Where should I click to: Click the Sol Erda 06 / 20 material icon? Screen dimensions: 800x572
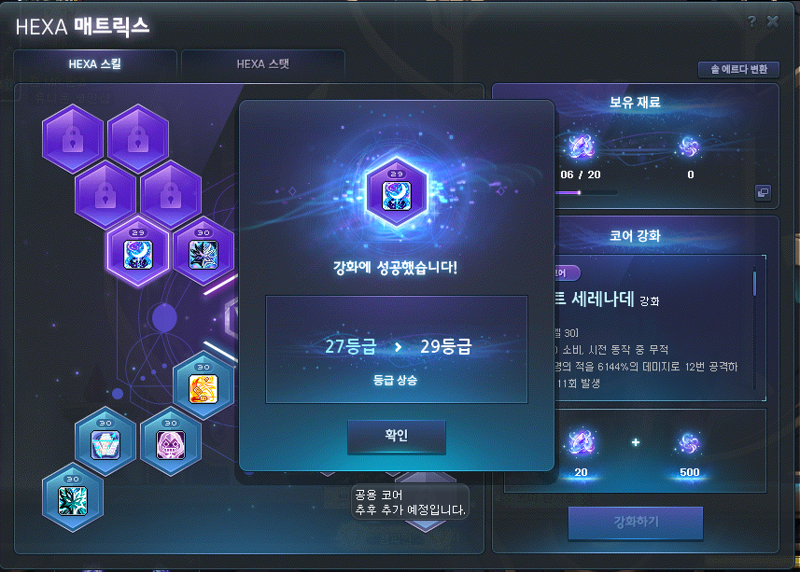581,147
